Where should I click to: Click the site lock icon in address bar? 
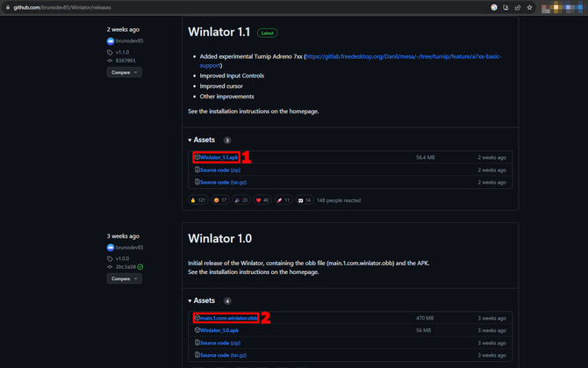[x=8, y=8]
